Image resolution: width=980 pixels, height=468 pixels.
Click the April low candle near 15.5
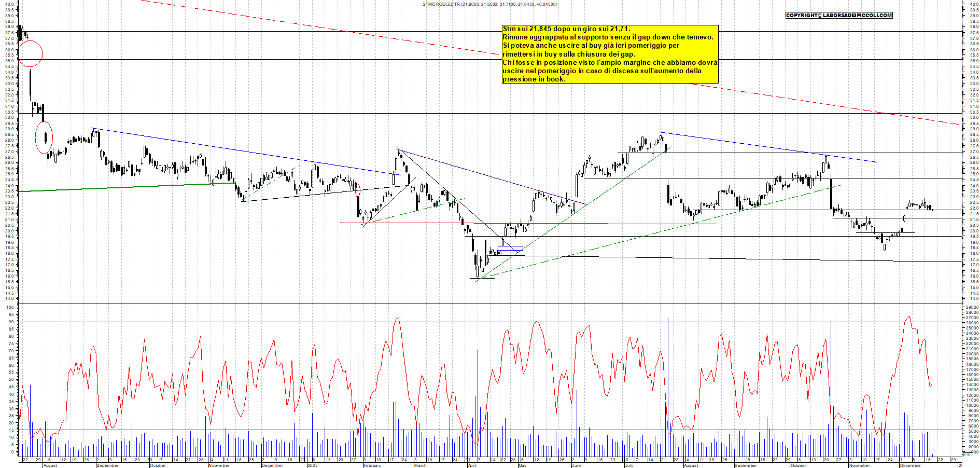coord(478,271)
